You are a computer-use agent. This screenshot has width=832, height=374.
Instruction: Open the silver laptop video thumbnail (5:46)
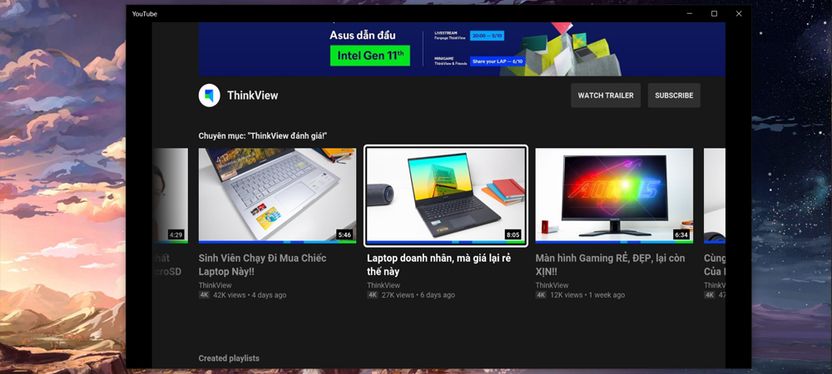point(277,196)
